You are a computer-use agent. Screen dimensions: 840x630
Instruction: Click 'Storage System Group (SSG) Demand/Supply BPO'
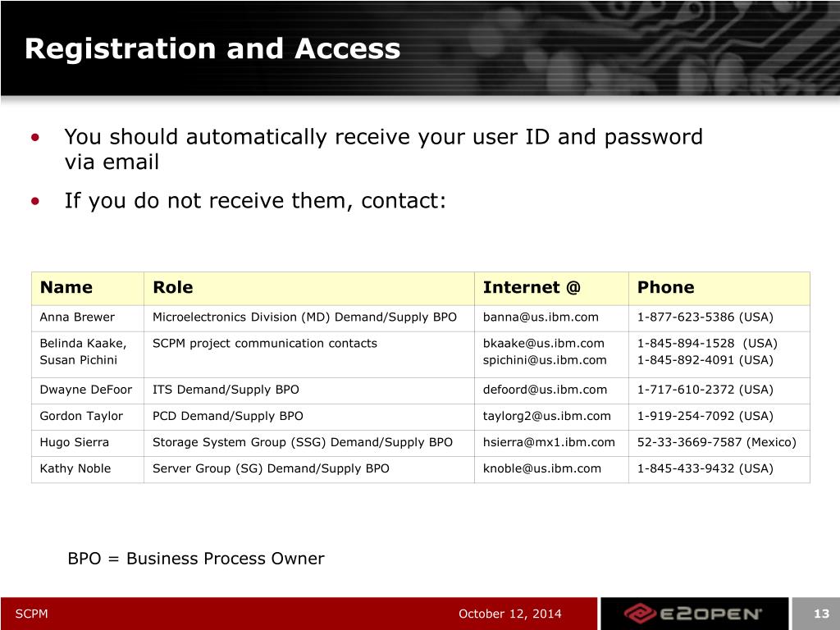pos(302,442)
